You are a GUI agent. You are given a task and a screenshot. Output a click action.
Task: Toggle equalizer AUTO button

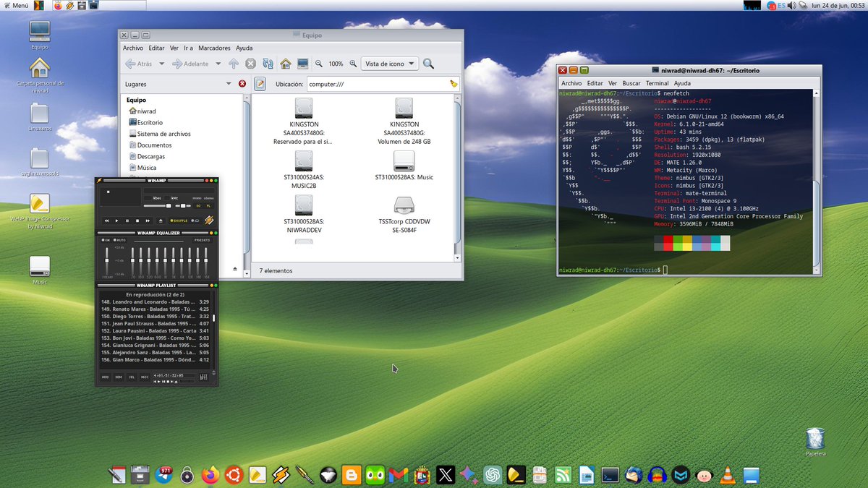(119, 240)
